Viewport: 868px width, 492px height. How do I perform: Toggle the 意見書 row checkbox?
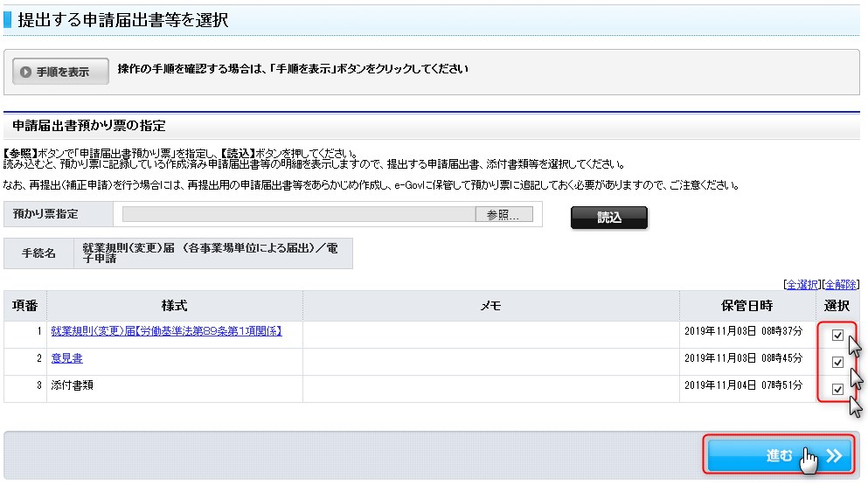click(x=837, y=362)
